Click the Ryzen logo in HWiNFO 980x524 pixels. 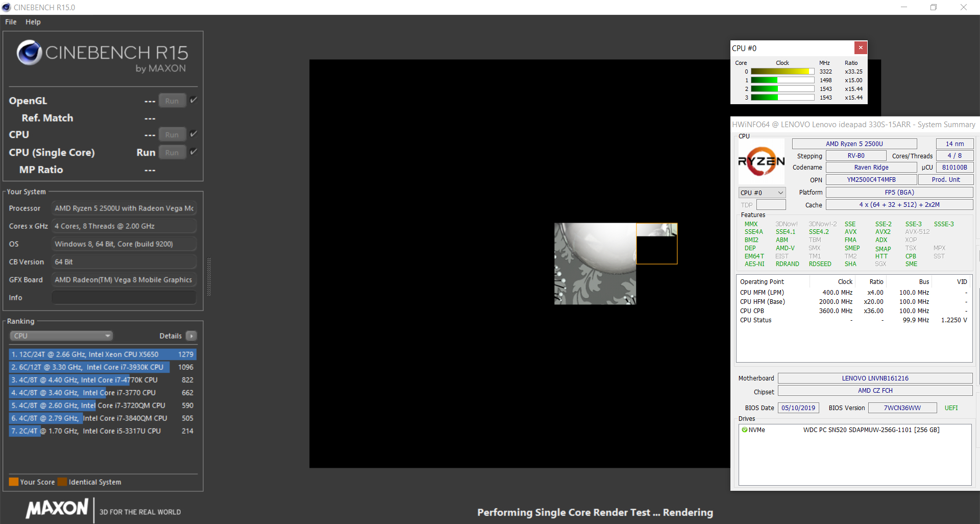coord(762,161)
